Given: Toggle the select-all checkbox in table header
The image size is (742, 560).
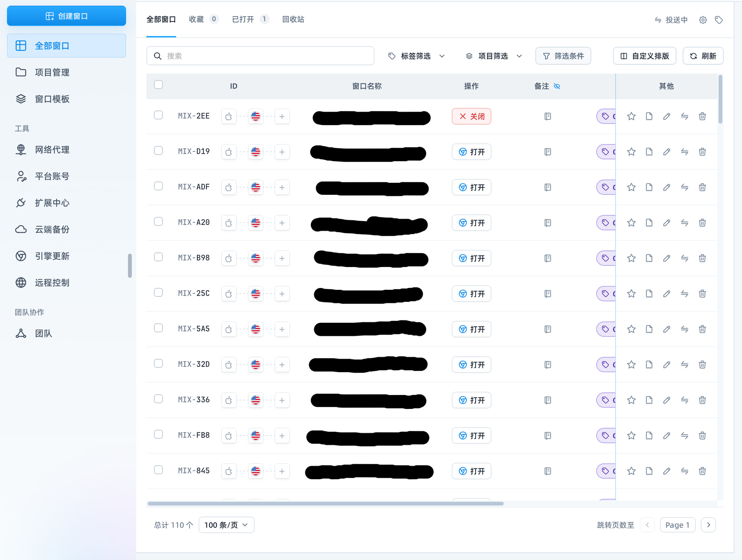Looking at the screenshot, I should (x=158, y=85).
